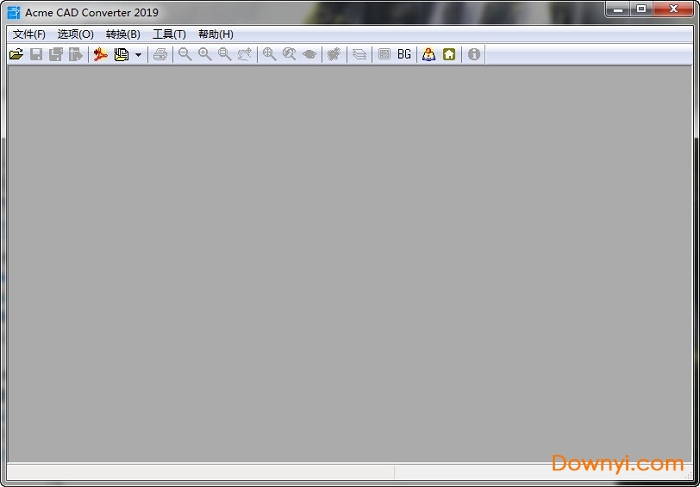This screenshot has height=487, width=700.
Task: Click the Layers icon in toolbar
Action: (359, 54)
